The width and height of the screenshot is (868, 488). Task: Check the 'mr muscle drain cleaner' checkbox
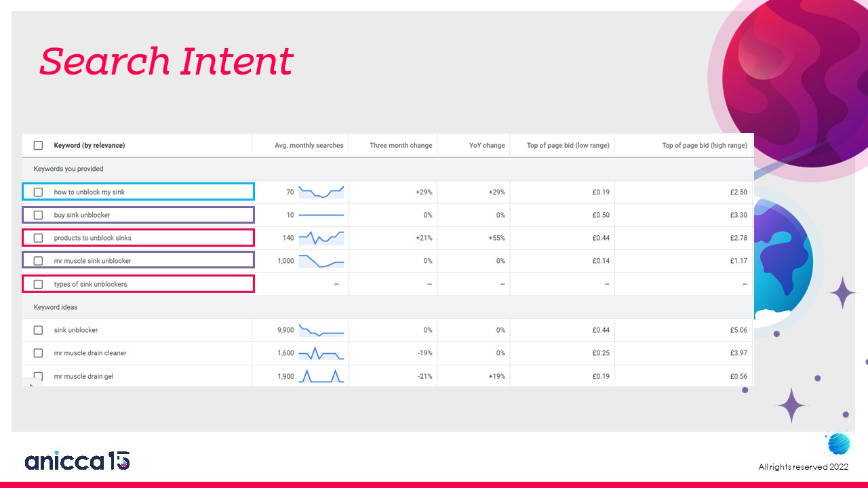38,353
